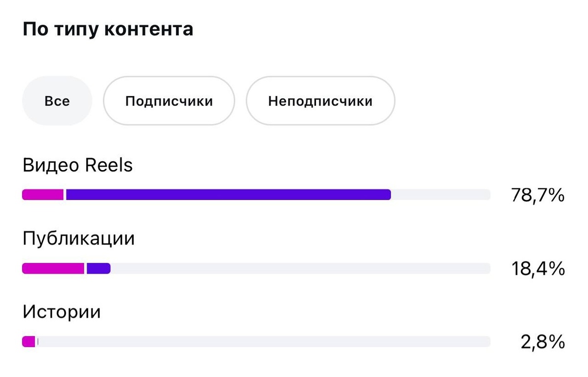Click the pink segment of Reels bar
This screenshot has height=377, width=588.
point(43,195)
